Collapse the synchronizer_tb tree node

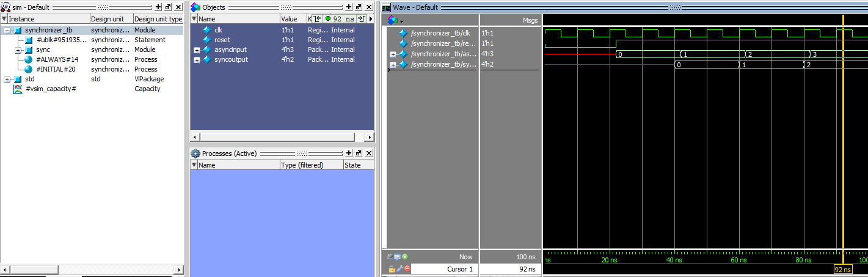click(x=7, y=30)
